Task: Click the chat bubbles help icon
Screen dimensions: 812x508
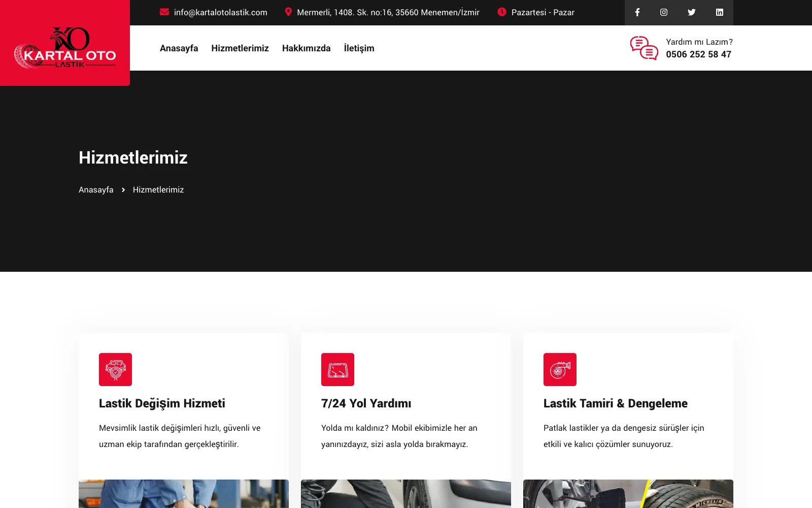Action: tap(644, 48)
